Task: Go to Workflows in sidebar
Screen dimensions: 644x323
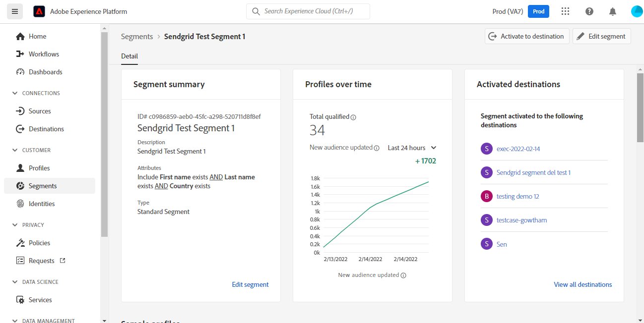Action: click(x=44, y=54)
